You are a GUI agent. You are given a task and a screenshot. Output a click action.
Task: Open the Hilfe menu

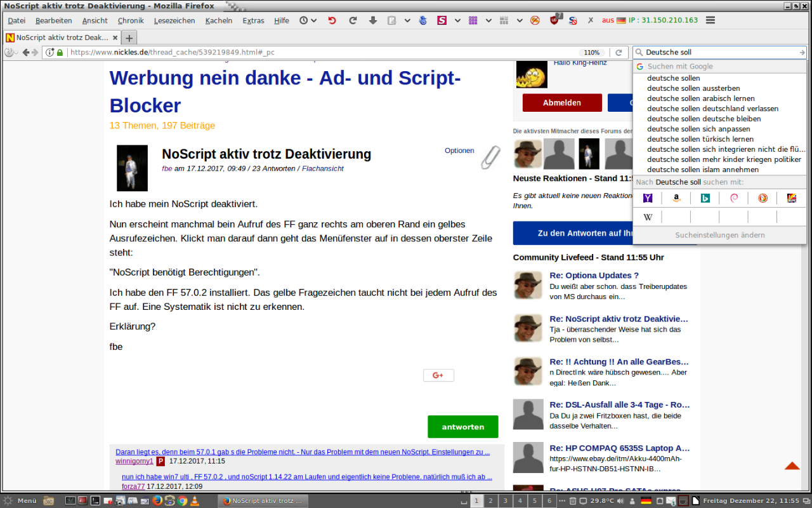coord(282,20)
